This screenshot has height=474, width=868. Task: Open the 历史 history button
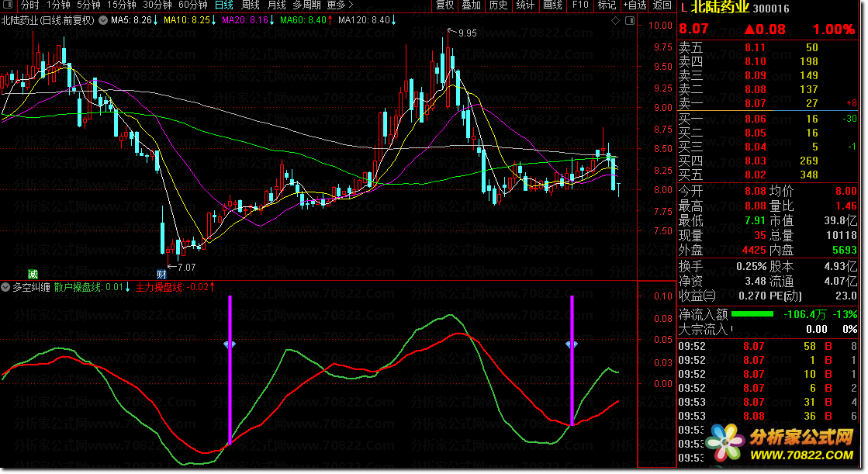tap(498, 5)
